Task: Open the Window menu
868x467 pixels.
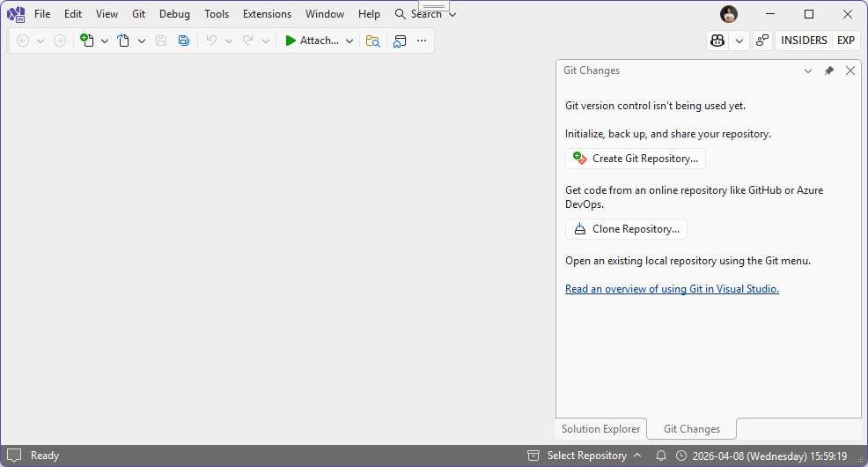Action: point(325,14)
